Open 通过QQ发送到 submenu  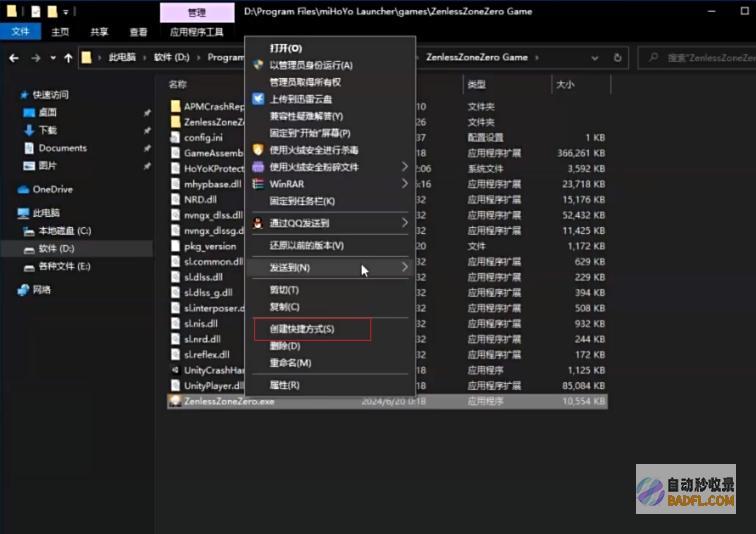pyautogui.click(x=330, y=223)
